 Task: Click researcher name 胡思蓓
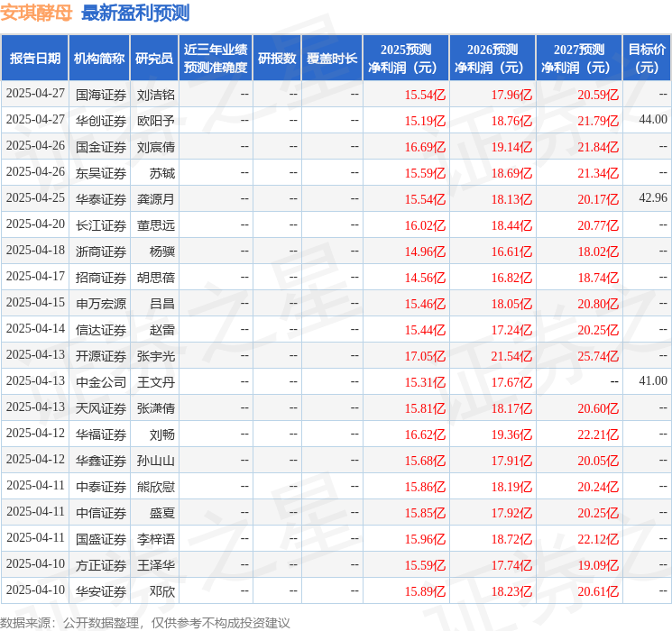(155, 278)
